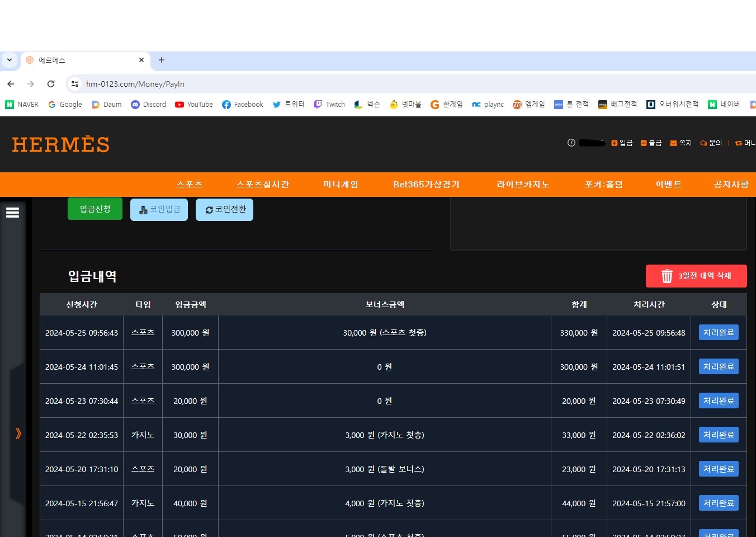
Task: Click the green 입금신청 button
Action: 95,209
